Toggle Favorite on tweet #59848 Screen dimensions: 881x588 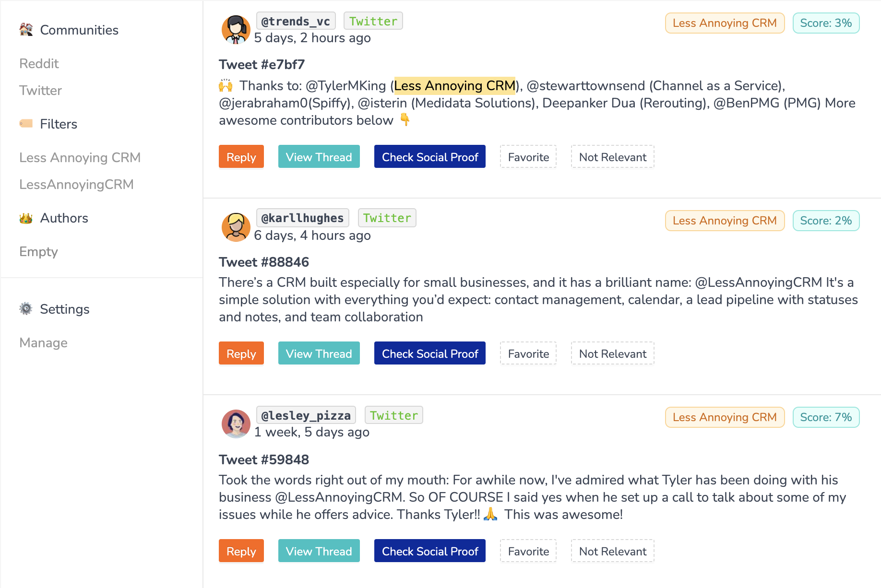point(528,551)
